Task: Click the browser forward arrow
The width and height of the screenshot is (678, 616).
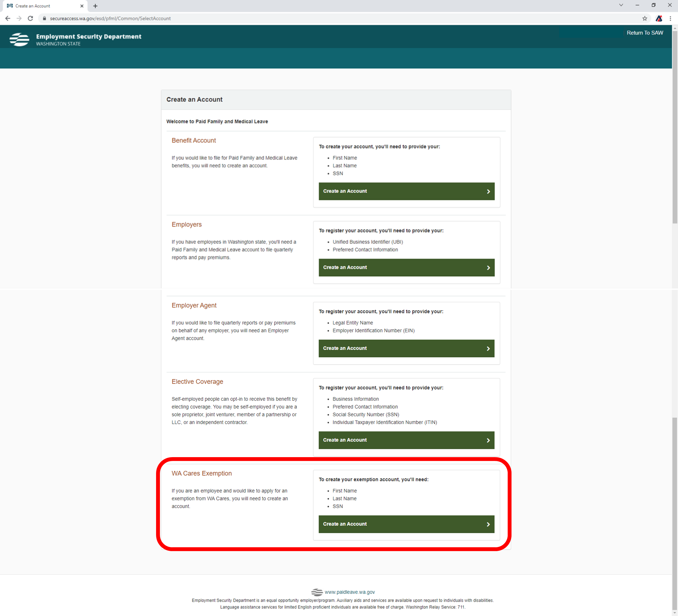Action: 19,19
